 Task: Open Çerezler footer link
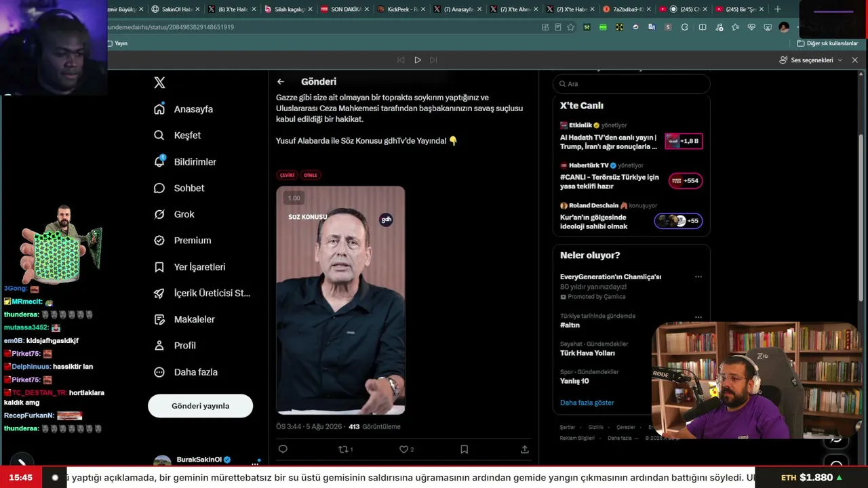tap(625, 428)
